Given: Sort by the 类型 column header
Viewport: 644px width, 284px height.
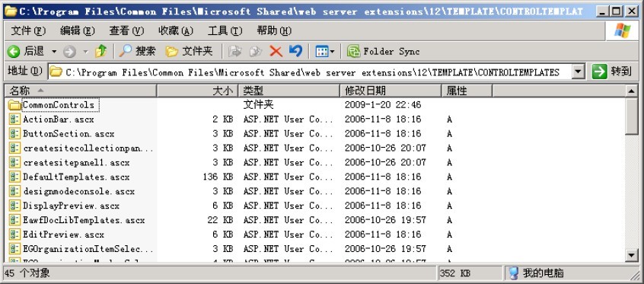Looking at the screenshot, I should 289,91.
